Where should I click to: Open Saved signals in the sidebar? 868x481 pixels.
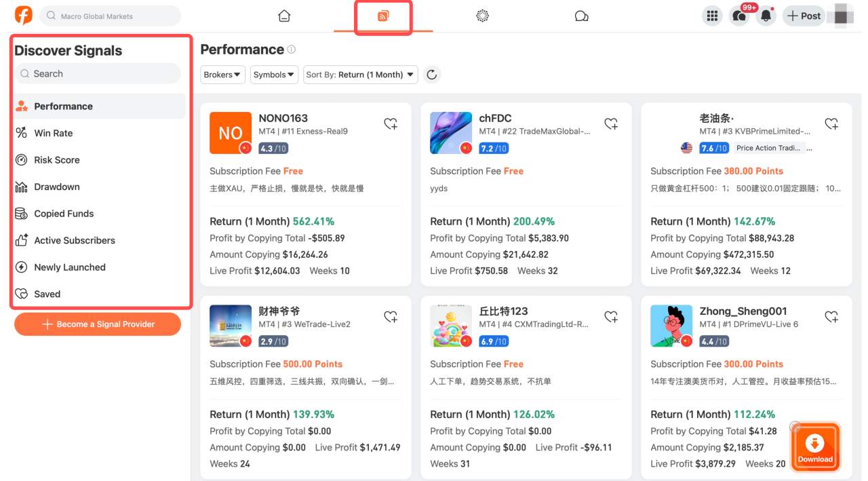(x=100, y=294)
